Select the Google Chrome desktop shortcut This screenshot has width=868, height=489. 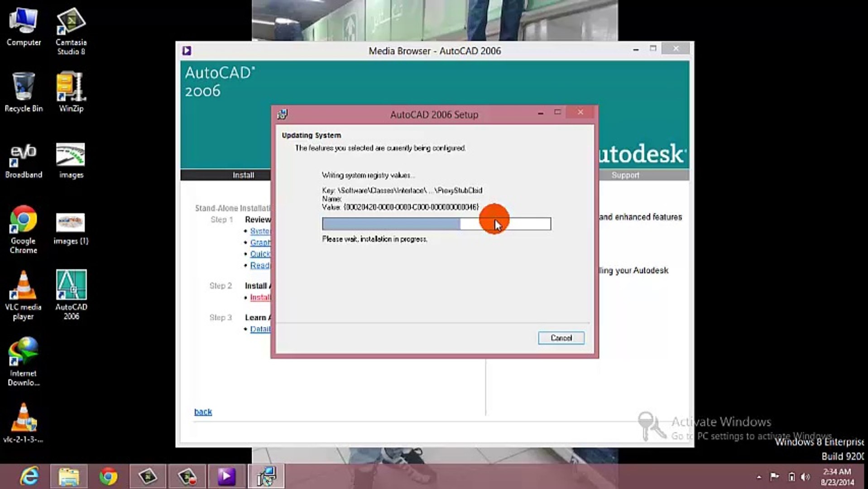[24, 230]
